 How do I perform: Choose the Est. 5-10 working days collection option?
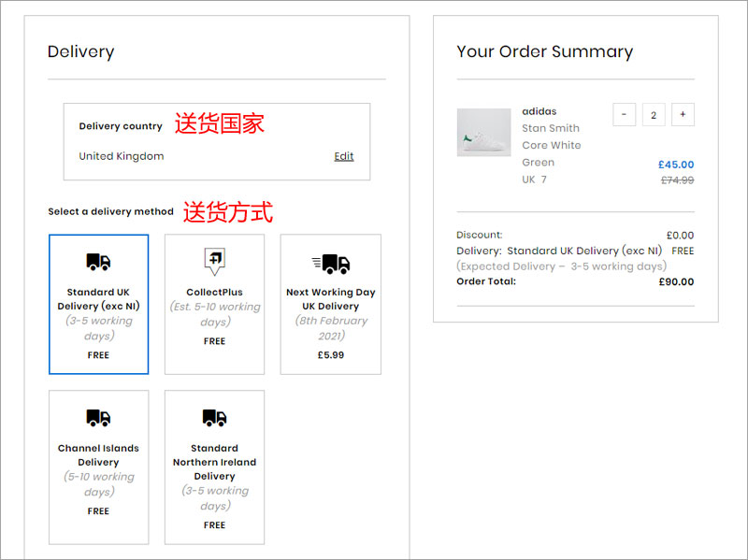click(214, 305)
